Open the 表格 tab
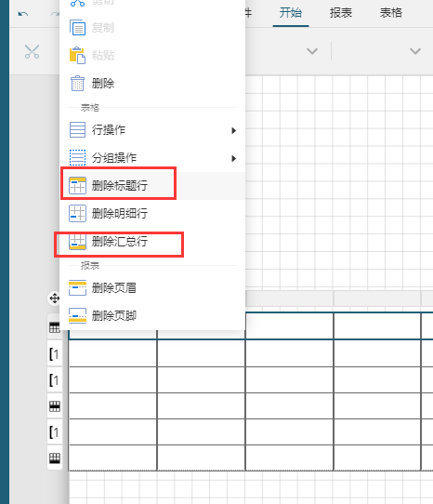 [x=391, y=13]
